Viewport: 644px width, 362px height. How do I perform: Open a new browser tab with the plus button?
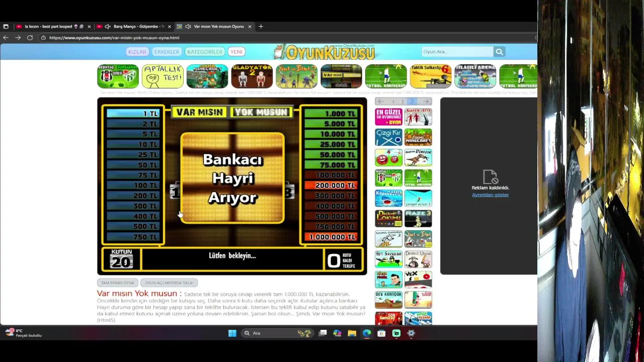point(261,27)
